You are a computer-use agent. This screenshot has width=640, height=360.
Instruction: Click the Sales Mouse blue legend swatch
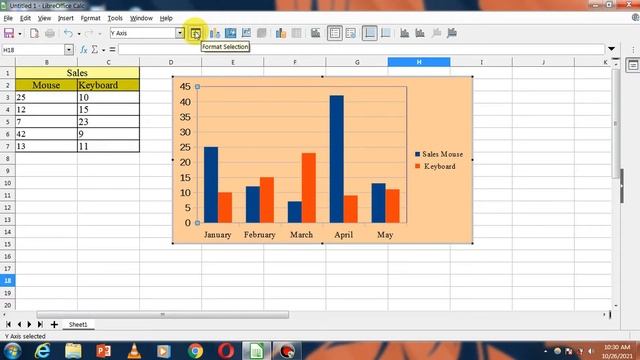[x=418, y=154]
